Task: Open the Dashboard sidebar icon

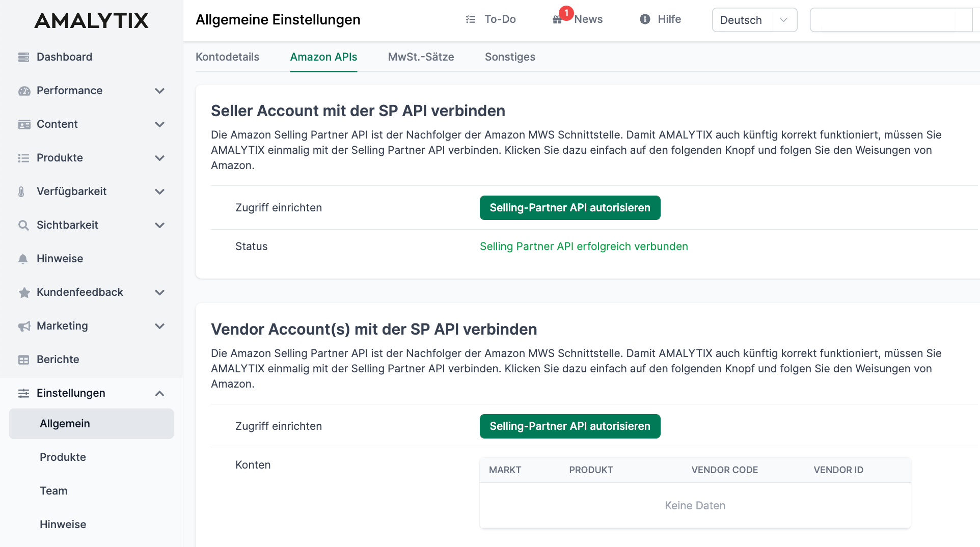Action: click(23, 57)
